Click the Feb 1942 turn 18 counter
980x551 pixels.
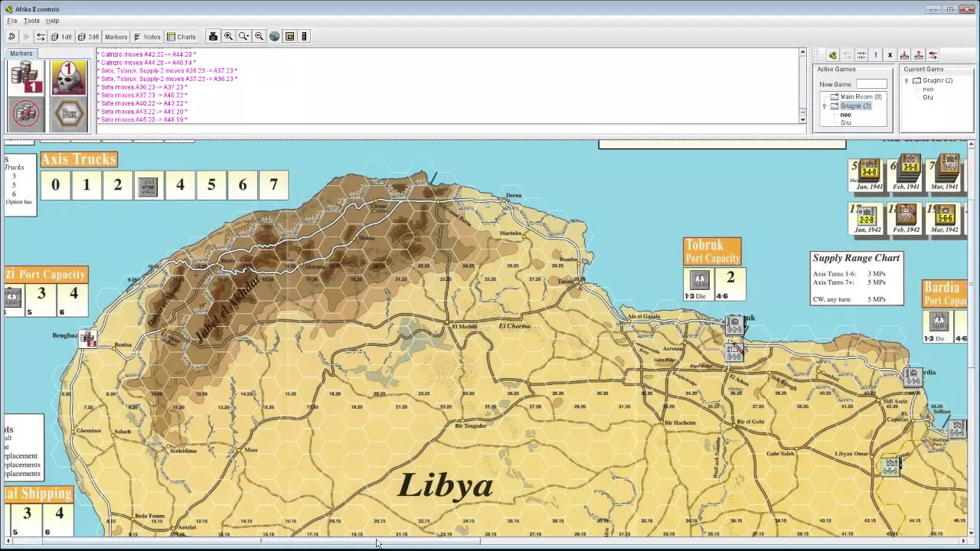[906, 215]
